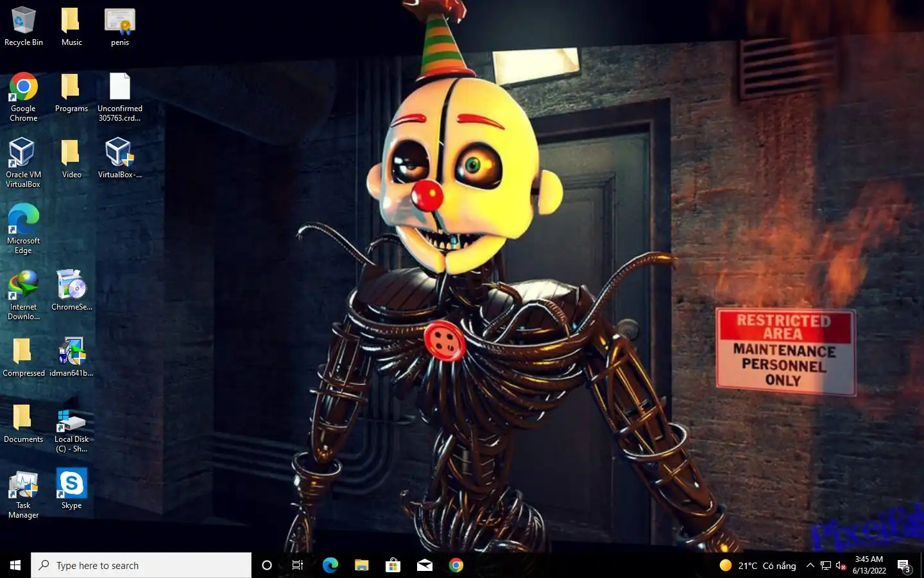This screenshot has width=924, height=578.
Task: Select the certificate file icon beside Music
Action: [x=120, y=27]
